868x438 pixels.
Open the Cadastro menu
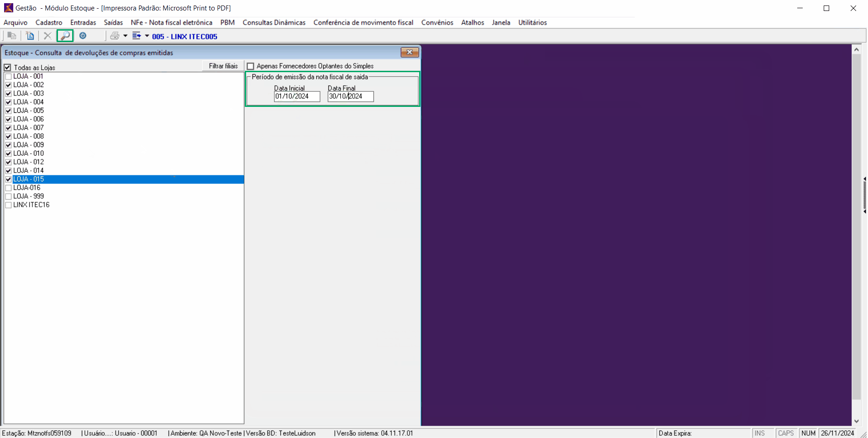(x=49, y=22)
